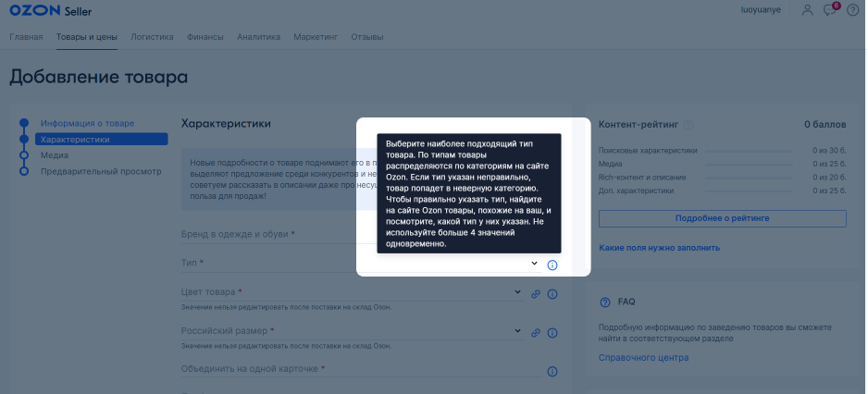The width and height of the screenshot is (868, 394).
Task: Open the help question mark icon
Action: (852, 10)
